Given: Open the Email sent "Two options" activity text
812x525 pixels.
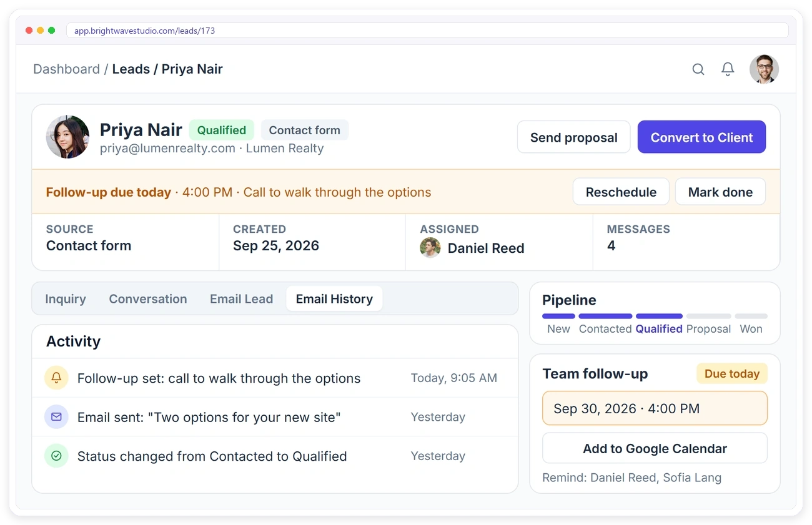Looking at the screenshot, I should (209, 417).
